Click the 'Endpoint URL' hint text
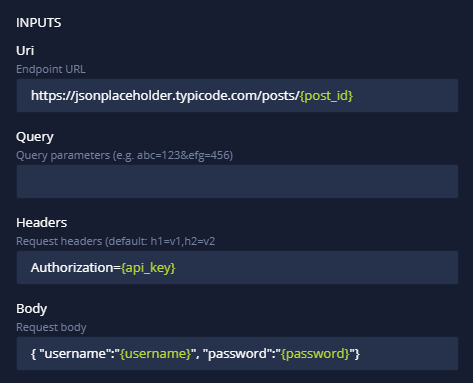Viewport: 473px width, 383px height. [51, 69]
